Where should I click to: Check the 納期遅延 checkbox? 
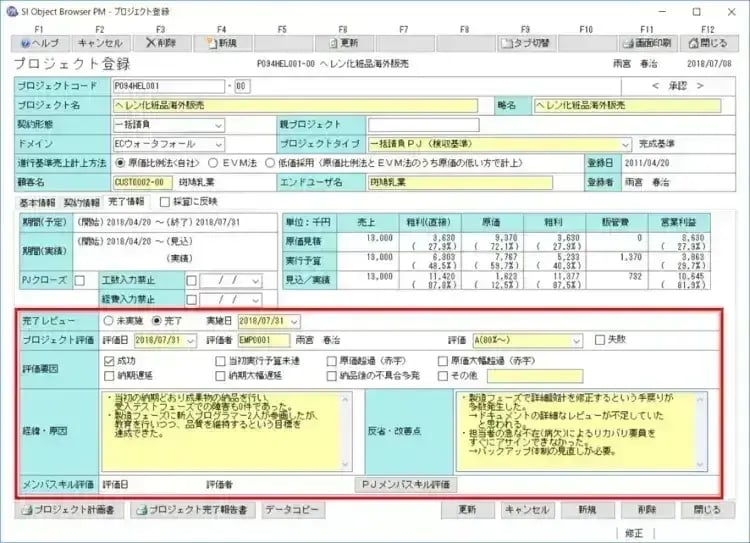point(110,376)
